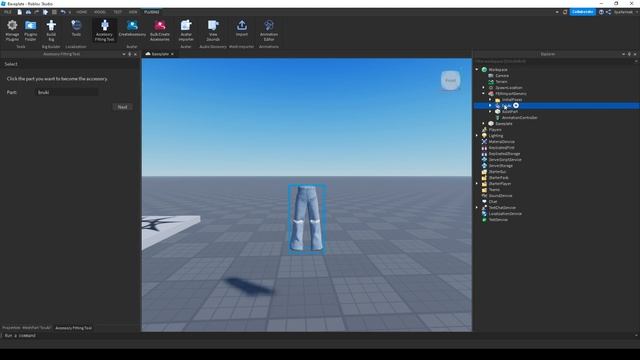640x360 pixels.
Task: Select Camera in Explorer
Action: tap(502, 76)
